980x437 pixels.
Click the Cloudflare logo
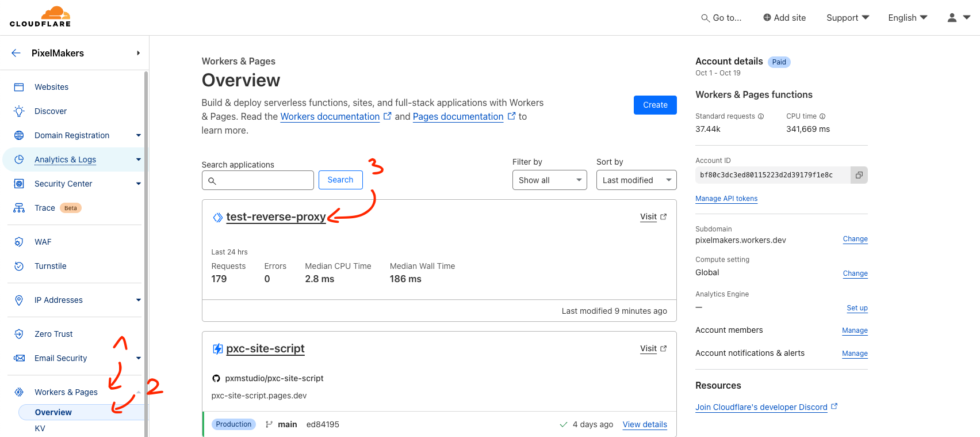tap(40, 17)
